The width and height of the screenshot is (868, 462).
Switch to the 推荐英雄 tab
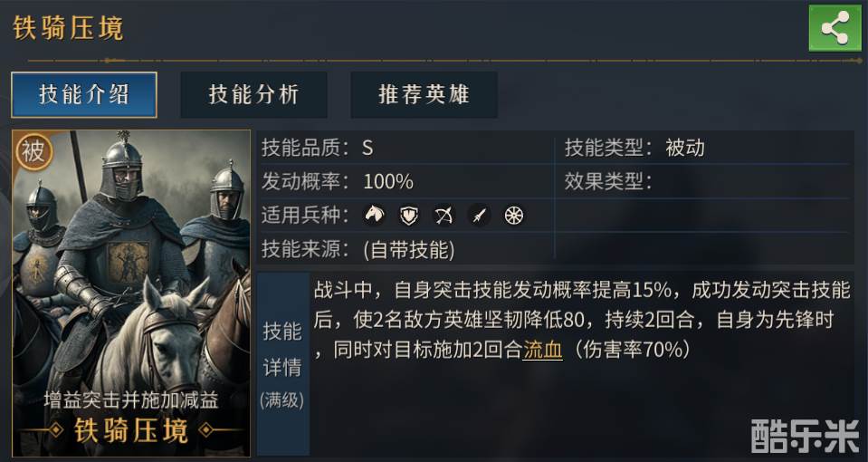click(424, 95)
